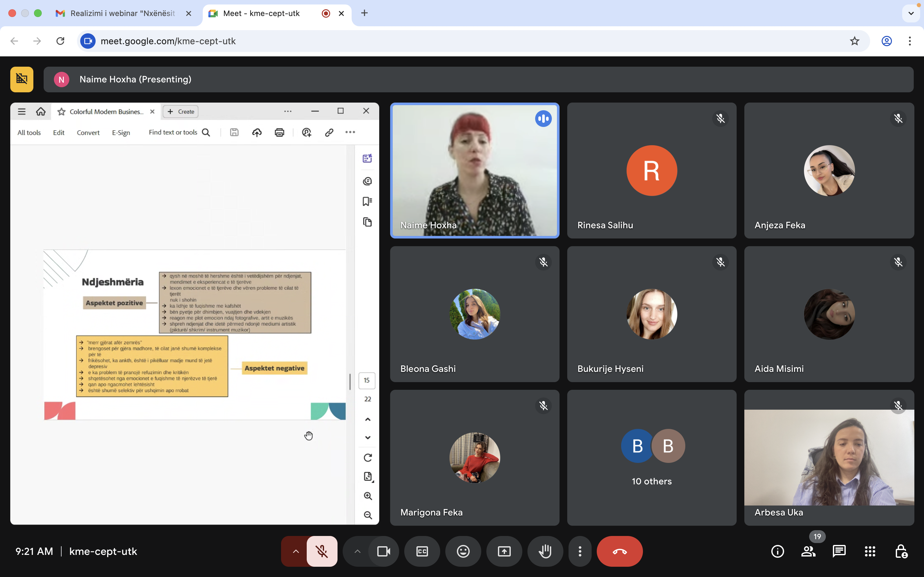Viewport: 924px width, 577px height.
Task: Click the present now screen-share icon
Action: [x=504, y=551]
